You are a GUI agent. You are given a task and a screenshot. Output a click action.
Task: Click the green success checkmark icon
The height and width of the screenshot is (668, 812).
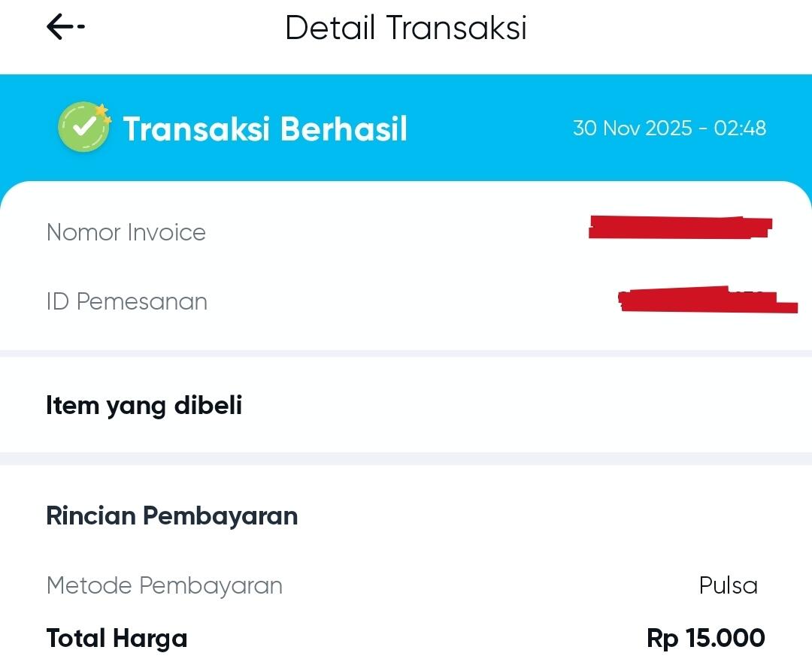[x=83, y=127]
